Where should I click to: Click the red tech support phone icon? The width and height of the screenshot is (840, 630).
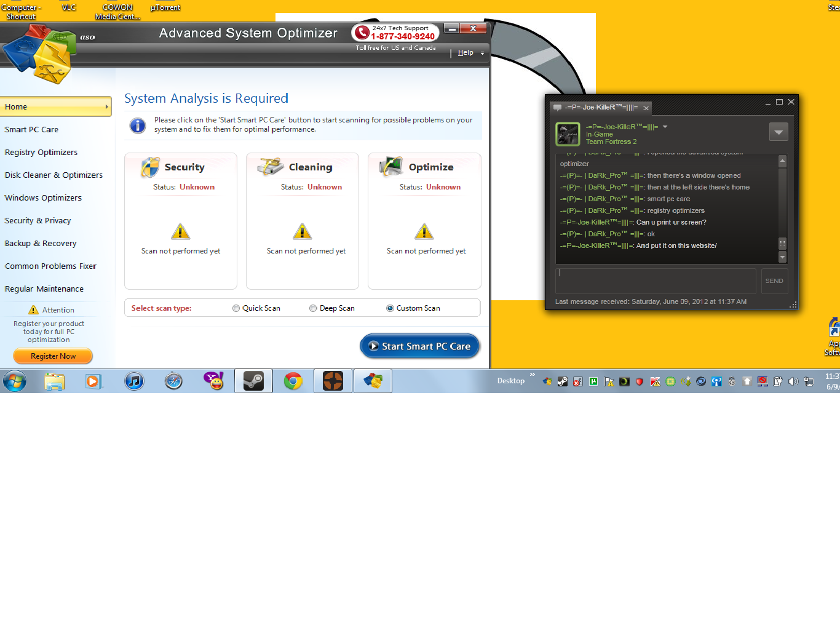pos(362,32)
